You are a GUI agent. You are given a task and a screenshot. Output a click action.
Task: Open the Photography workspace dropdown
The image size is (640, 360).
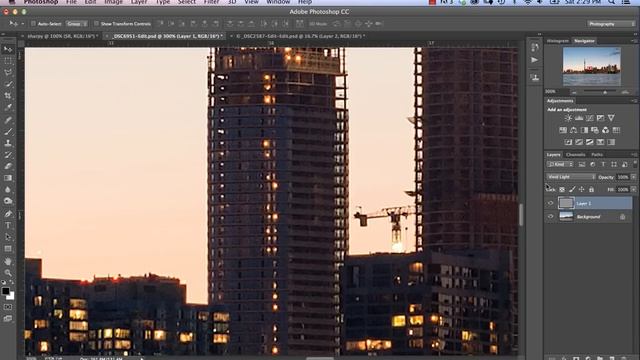click(x=611, y=24)
